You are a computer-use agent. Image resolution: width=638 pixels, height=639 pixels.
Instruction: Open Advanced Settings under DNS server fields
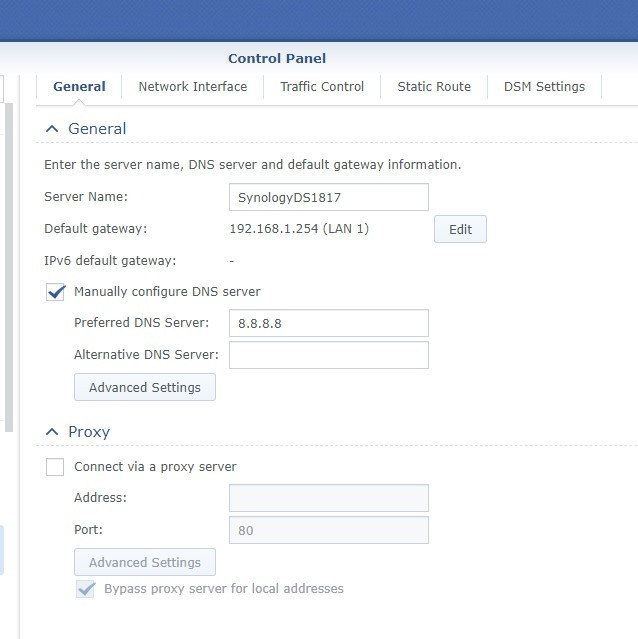[x=145, y=387]
